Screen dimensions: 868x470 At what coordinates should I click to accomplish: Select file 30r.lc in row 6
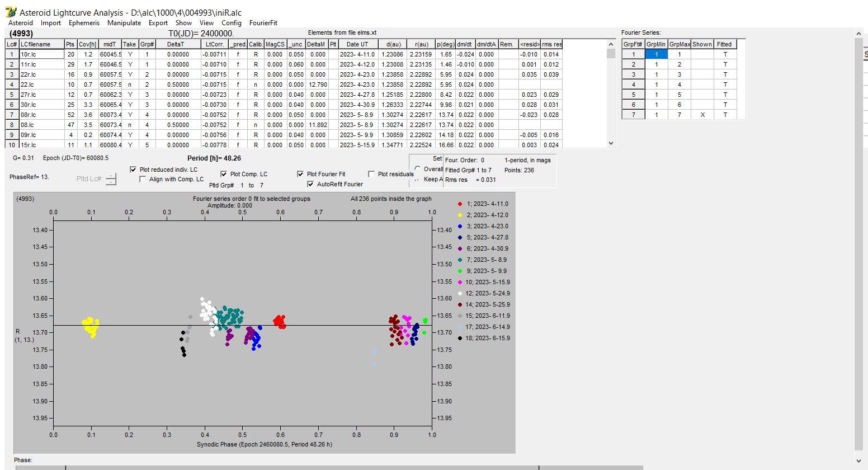(42, 105)
